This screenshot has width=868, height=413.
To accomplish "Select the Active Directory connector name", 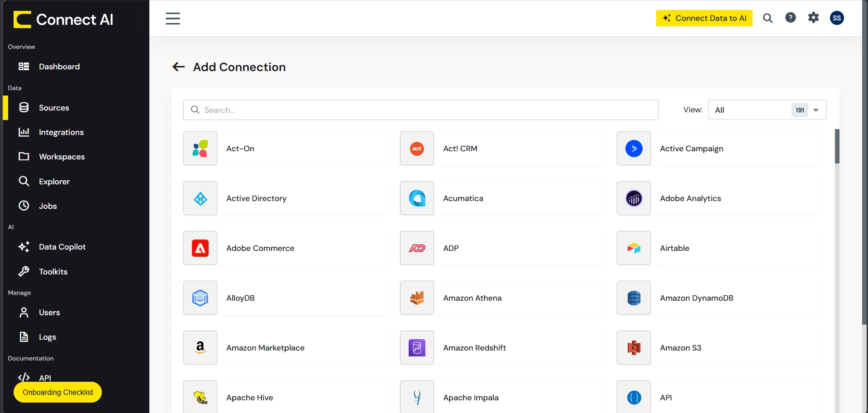I will tap(256, 198).
